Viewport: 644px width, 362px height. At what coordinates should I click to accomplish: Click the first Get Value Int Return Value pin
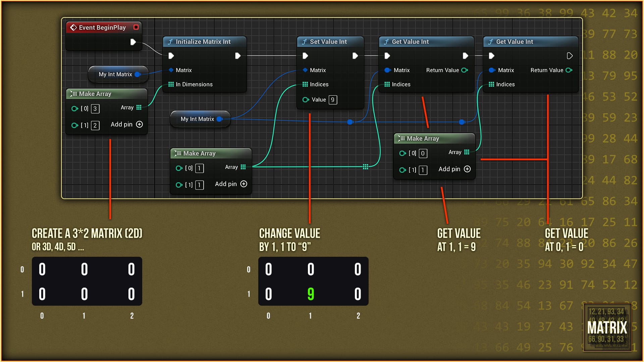click(x=465, y=70)
